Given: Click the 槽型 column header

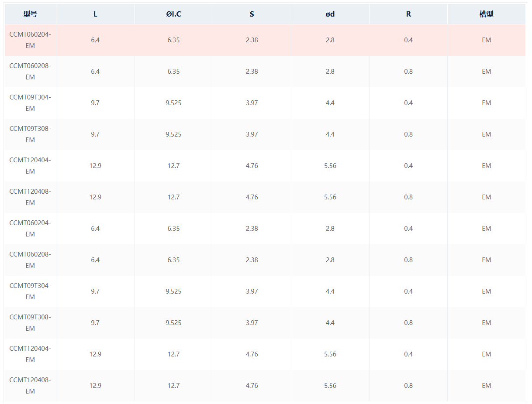Looking at the screenshot, I should pos(487,14).
